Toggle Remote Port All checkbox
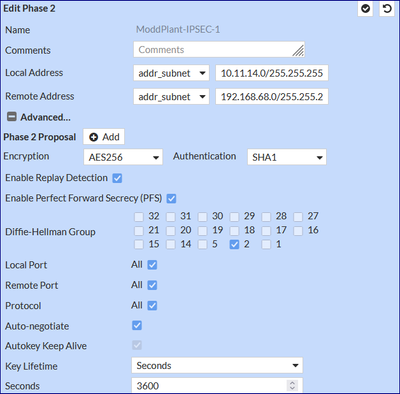Image resolution: width=400 pixels, height=394 pixels. (152, 285)
